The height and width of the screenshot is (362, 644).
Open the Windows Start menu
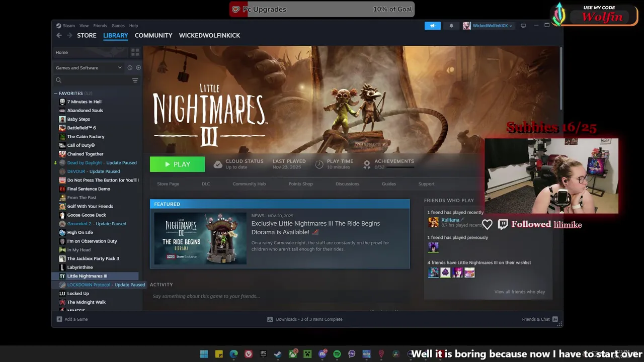point(204,354)
